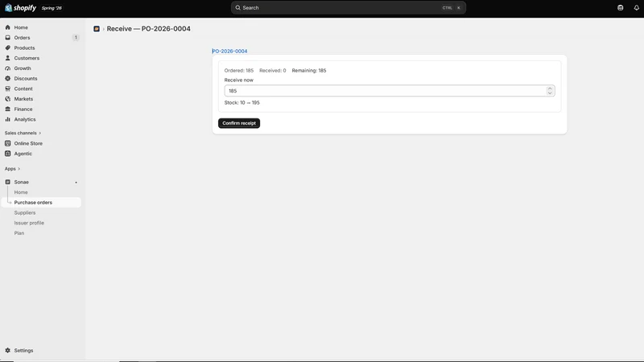
Task: Open the notifications bell icon
Action: click(x=636, y=8)
